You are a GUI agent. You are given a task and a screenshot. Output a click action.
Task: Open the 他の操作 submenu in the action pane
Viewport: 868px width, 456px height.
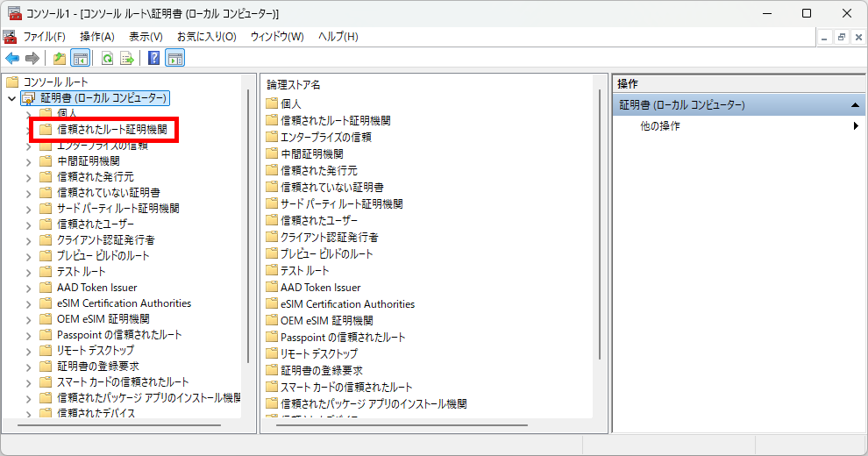click(x=659, y=126)
